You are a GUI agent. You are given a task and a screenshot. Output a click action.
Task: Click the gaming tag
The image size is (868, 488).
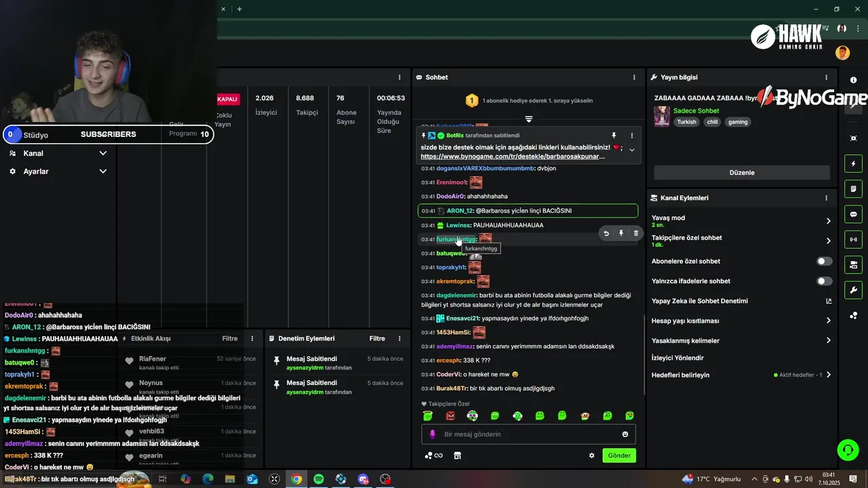coord(738,122)
